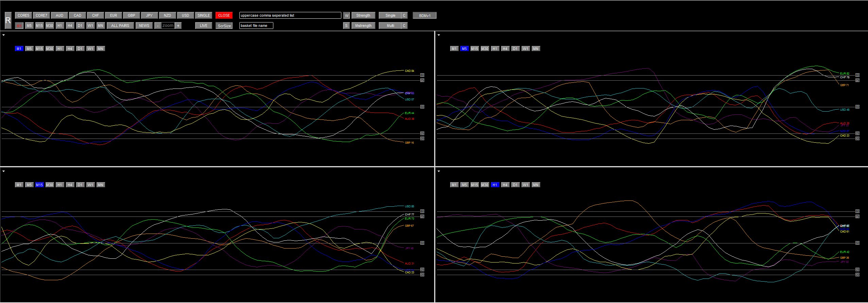Switch bottom-left chart to D1 timeframe
The height and width of the screenshot is (303, 868).
[80, 185]
